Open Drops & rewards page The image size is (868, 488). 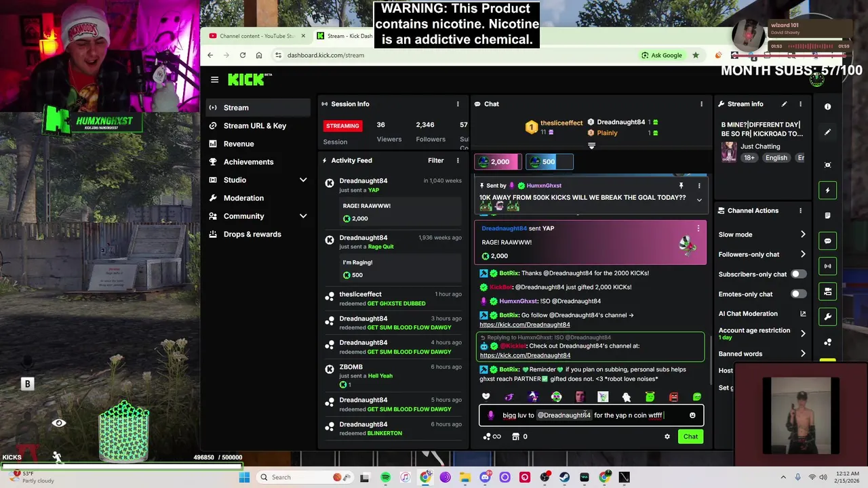coord(258,235)
